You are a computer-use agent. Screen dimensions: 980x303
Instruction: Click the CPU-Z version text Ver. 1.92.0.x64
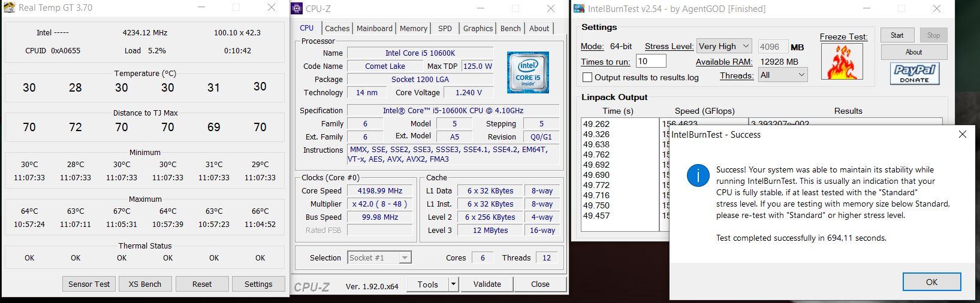(x=372, y=286)
